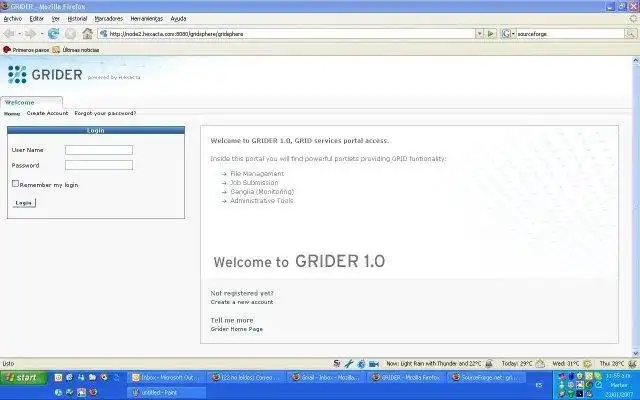Click the camera icon in status bar
This screenshot has height=400, width=640.
click(373, 363)
